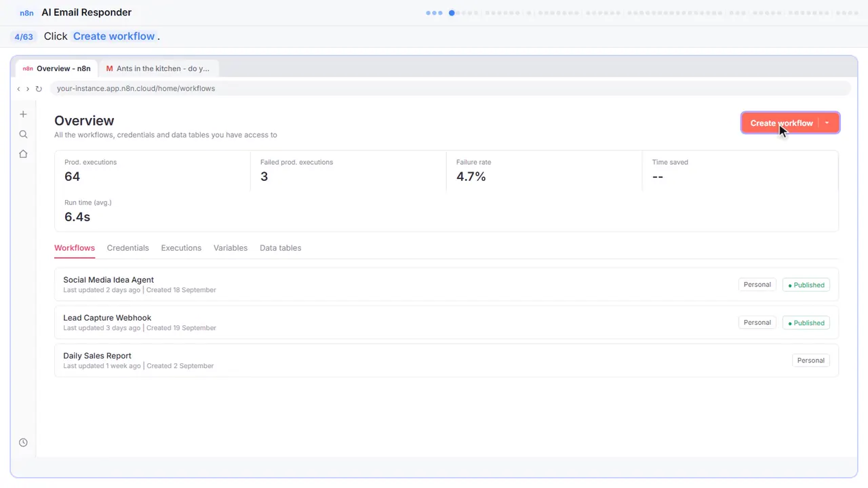Reload the page with the refresh icon

pos(39,89)
